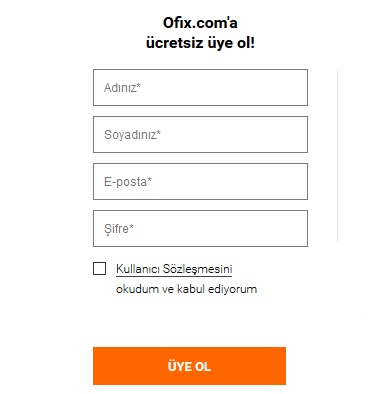
Task: Tick the user agreement checkbox
Action: [x=99, y=269]
